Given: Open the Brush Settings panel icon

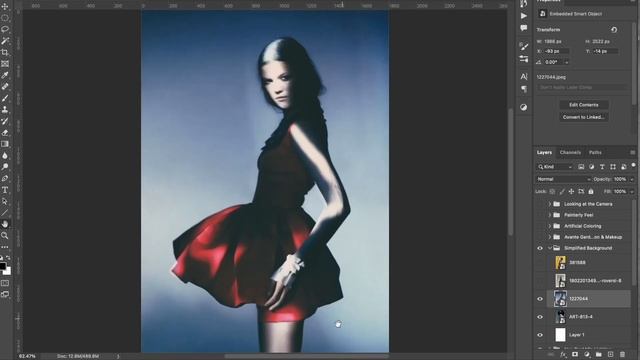Looking at the screenshot, I should 524,46.
